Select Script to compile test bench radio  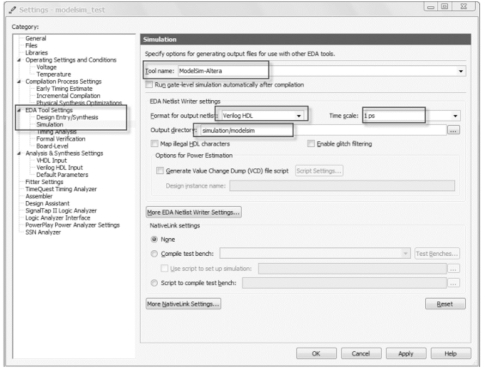click(154, 283)
